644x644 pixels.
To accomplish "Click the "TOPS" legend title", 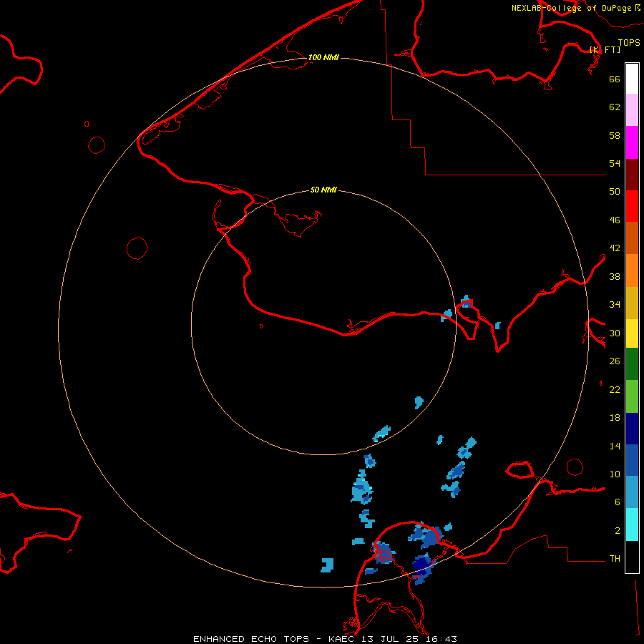I will 629,43.
